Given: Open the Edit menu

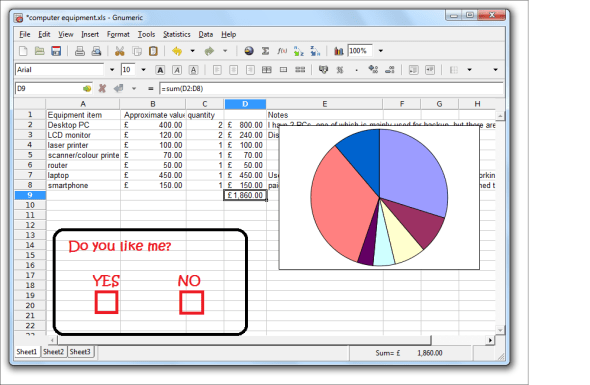Looking at the screenshot, I should pos(44,35).
